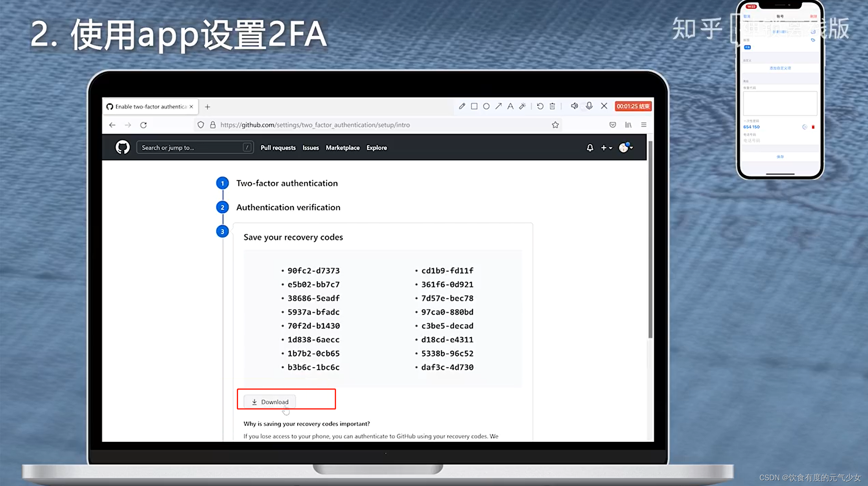Select the arrow annotation tool
The width and height of the screenshot is (868, 486).
click(x=498, y=106)
